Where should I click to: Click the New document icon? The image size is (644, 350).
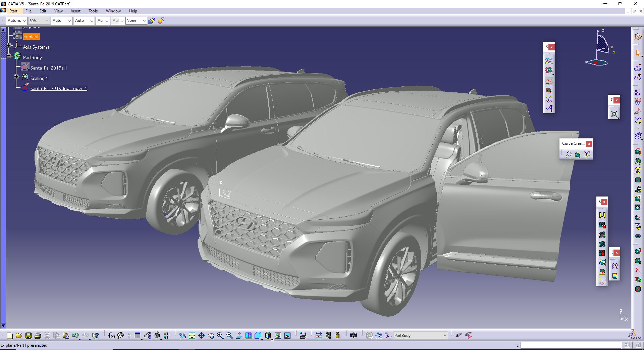pos(10,335)
